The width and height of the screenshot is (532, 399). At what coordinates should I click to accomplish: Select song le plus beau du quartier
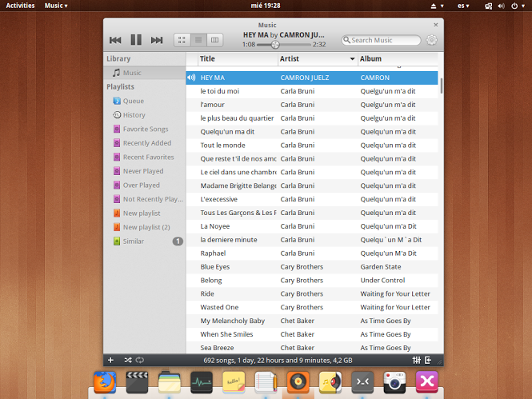[x=312, y=118]
